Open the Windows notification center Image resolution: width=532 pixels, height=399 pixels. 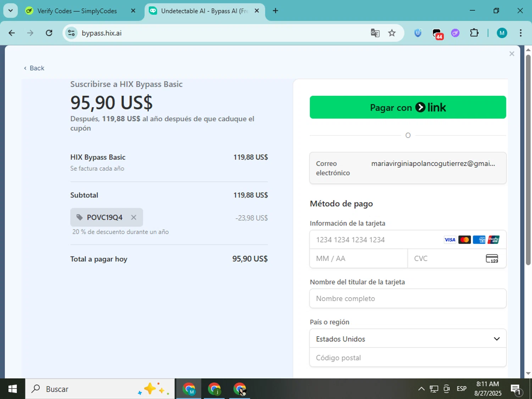point(516,389)
